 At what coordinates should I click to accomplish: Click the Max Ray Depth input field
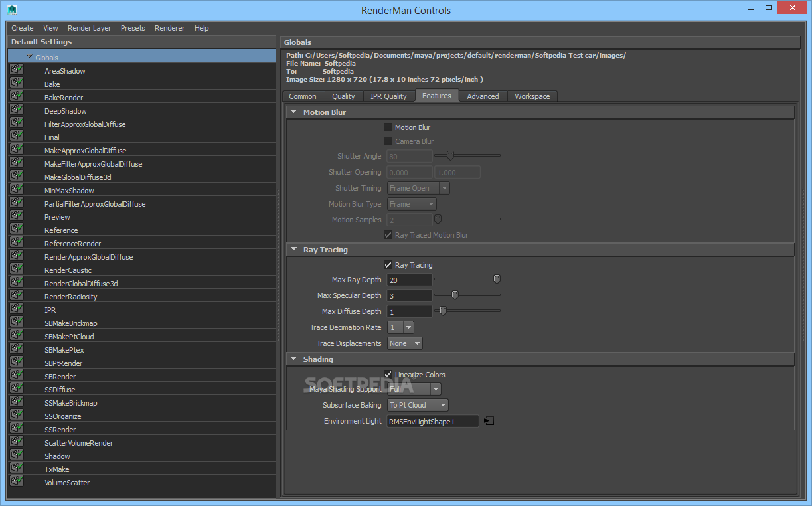pyautogui.click(x=410, y=280)
